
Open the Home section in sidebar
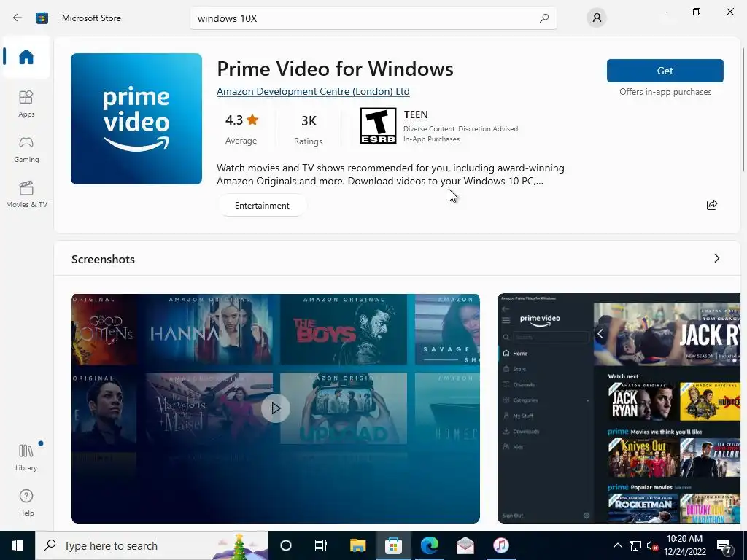(26, 57)
